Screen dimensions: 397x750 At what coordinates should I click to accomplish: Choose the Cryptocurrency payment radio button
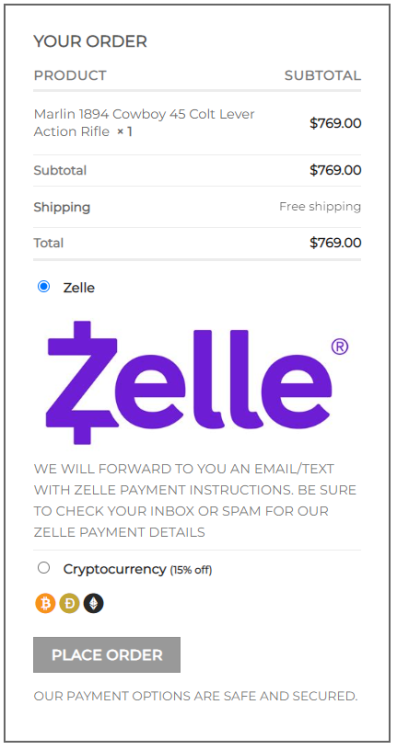click(x=44, y=568)
